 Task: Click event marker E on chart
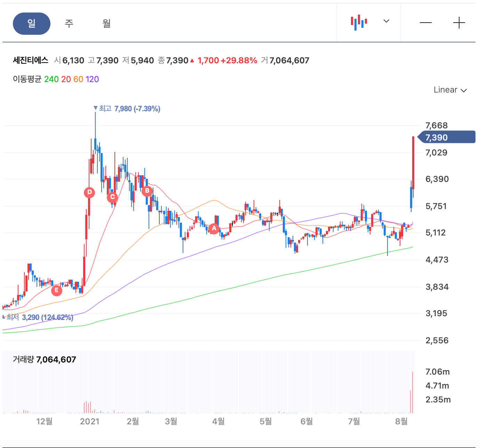pos(57,290)
